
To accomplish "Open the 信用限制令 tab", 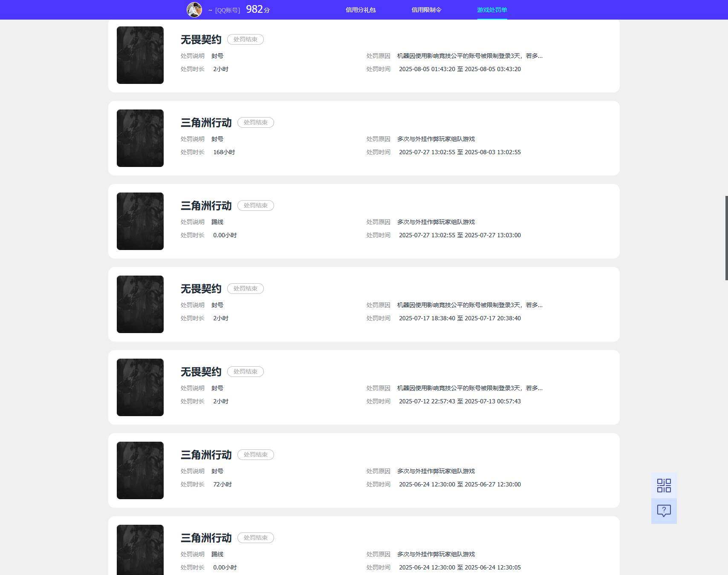I will pos(426,10).
